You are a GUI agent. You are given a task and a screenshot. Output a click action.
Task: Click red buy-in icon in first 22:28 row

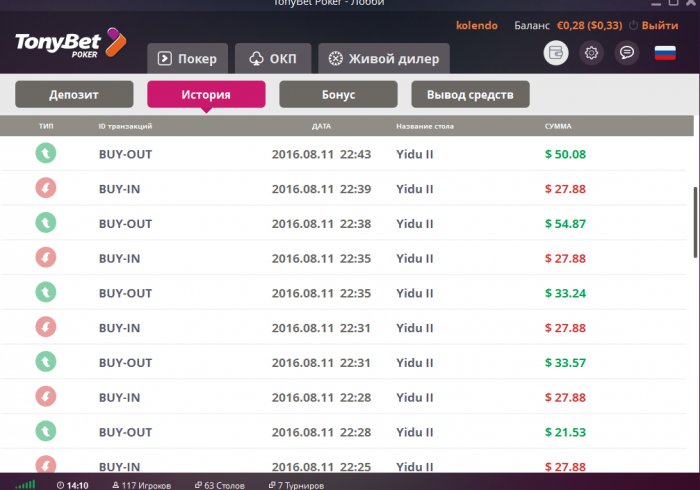pyautogui.click(x=46, y=397)
